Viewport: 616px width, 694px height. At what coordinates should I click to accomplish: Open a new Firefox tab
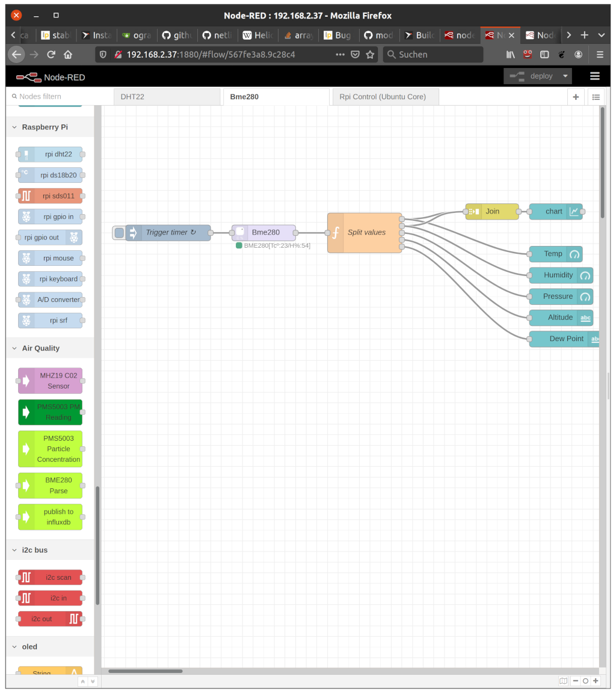click(585, 35)
